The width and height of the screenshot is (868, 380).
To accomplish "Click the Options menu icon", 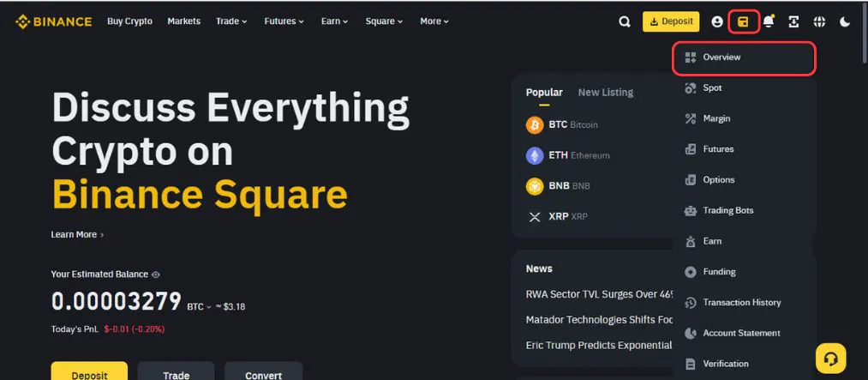I will 691,179.
